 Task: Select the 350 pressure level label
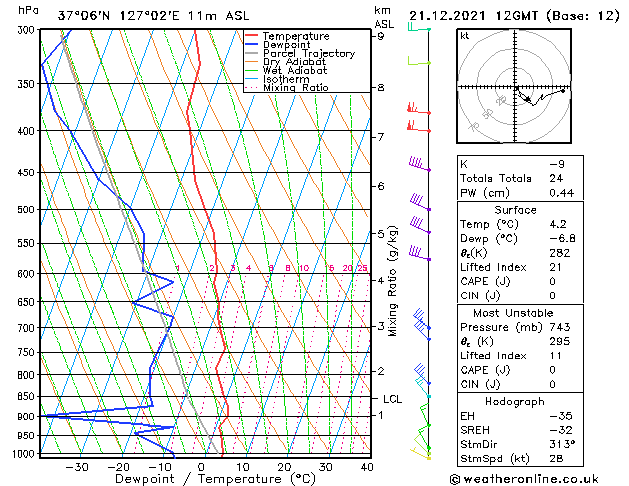tap(28, 84)
